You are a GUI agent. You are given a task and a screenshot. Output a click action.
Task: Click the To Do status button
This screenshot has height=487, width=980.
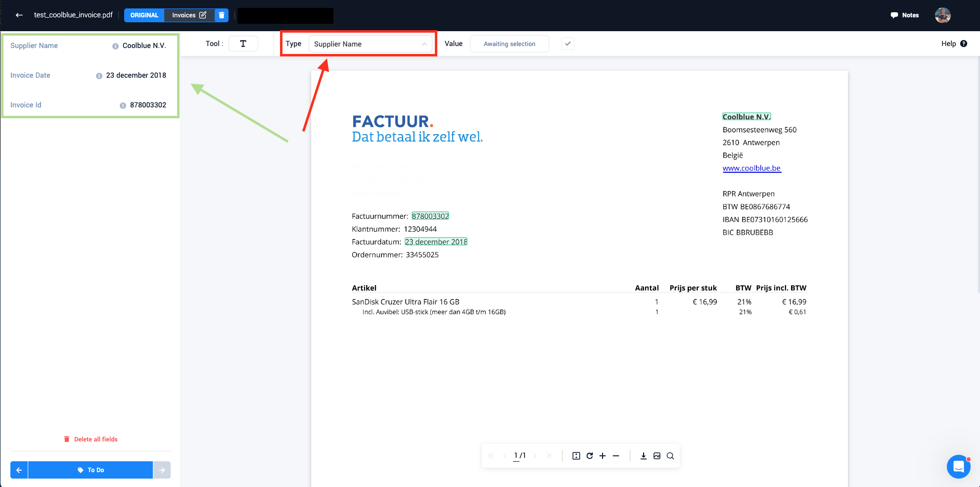(91, 470)
